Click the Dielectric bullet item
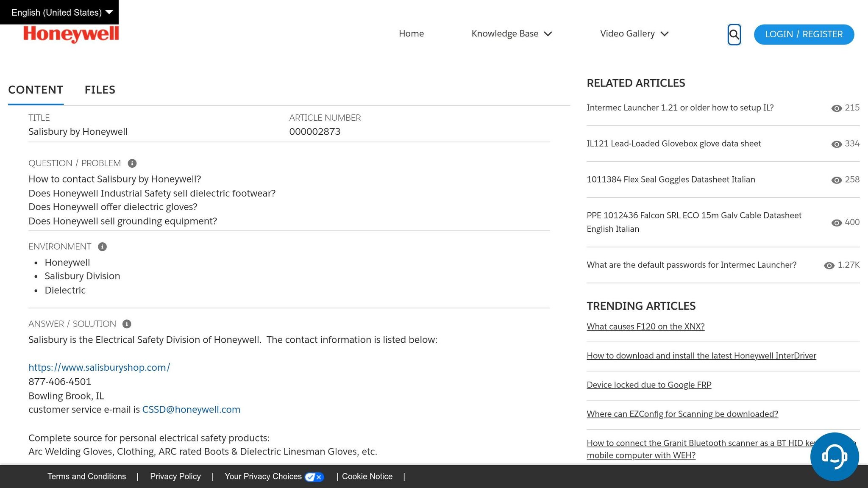 [x=65, y=290]
